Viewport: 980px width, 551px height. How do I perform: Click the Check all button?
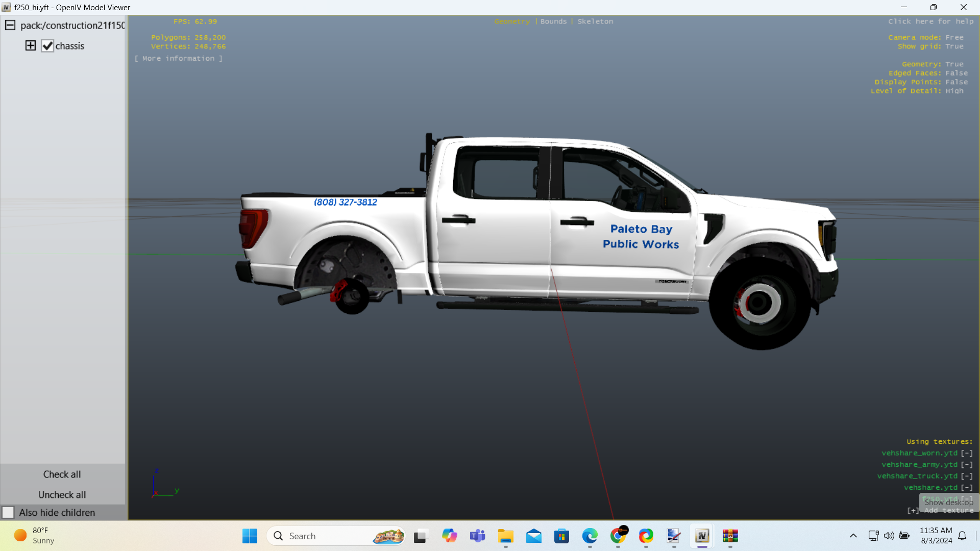tap(62, 474)
